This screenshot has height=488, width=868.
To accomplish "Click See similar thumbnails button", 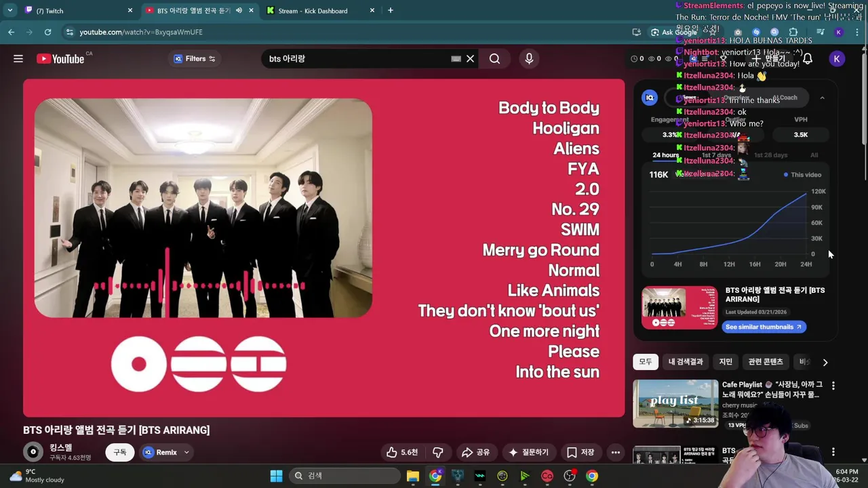I will pyautogui.click(x=764, y=327).
